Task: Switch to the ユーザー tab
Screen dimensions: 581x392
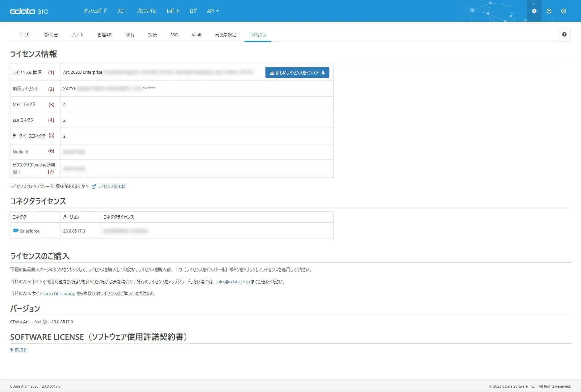Action: (x=25, y=35)
